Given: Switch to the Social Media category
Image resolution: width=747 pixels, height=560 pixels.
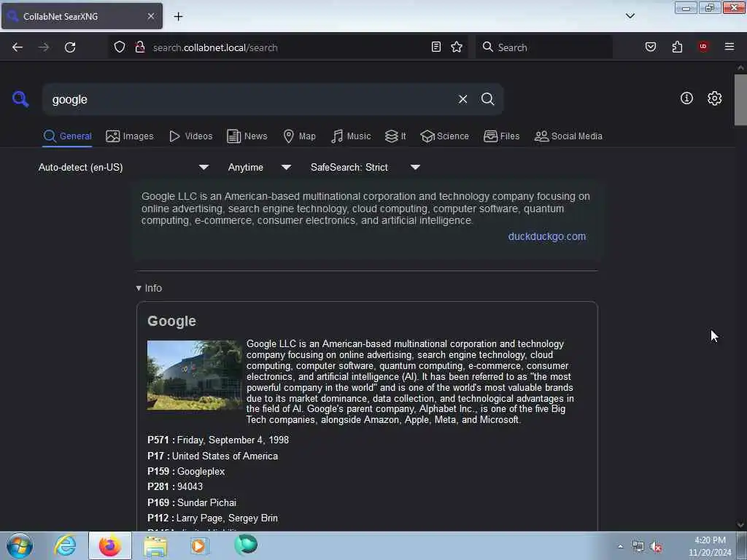Looking at the screenshot, I should click(568, 136).
